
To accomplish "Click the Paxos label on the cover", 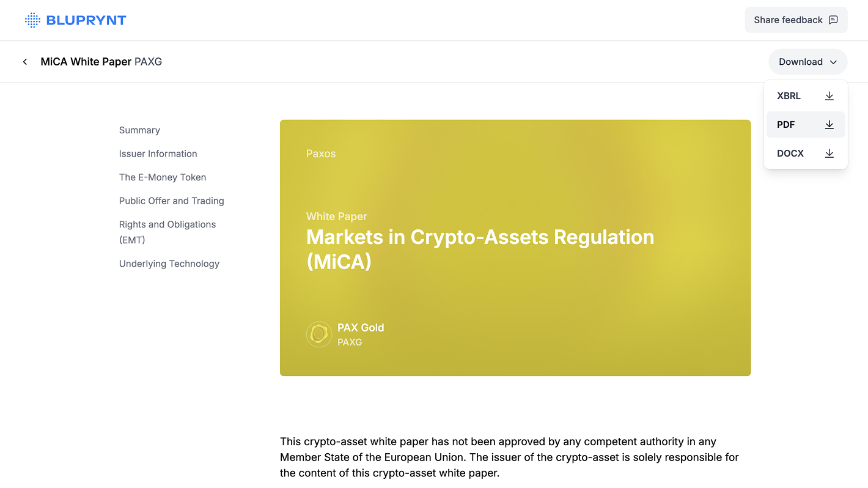I will 321,154.
